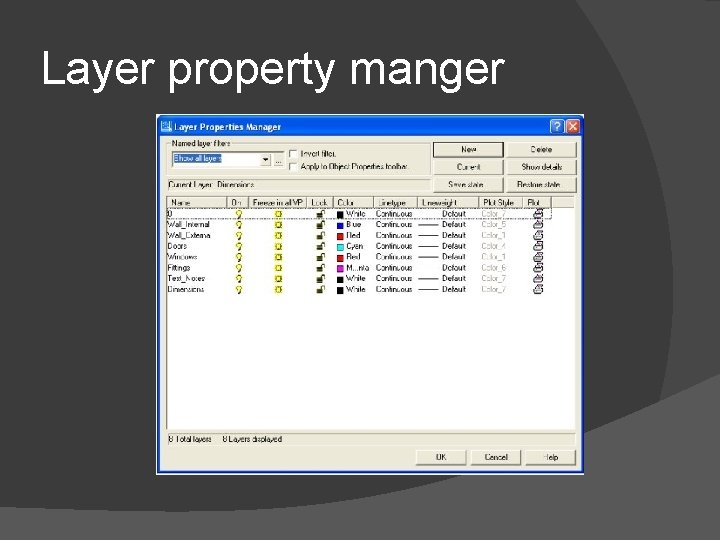Switch off the Doors layer lightbulb
720x540 pixels.
coord(238,247)
